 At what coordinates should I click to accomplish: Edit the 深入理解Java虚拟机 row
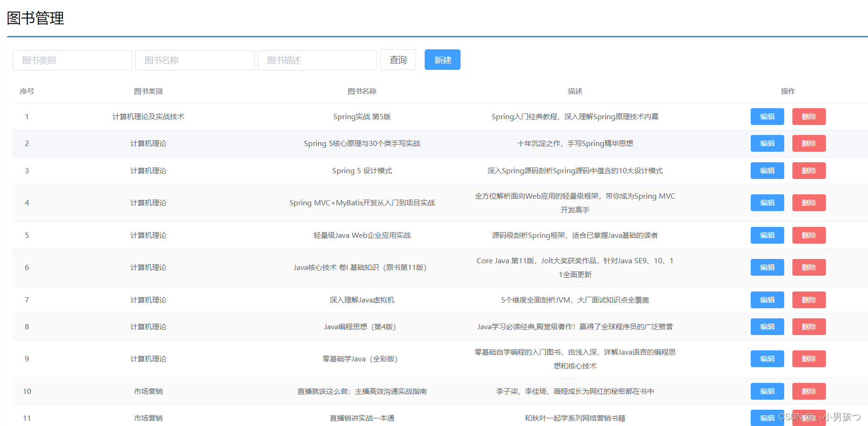coord(767,300)
